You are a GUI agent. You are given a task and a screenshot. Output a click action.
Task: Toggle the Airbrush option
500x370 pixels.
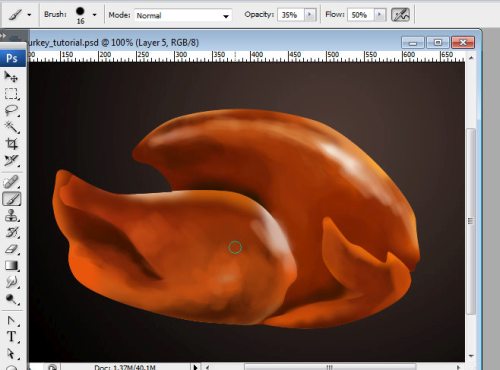(x=400, y=15)
